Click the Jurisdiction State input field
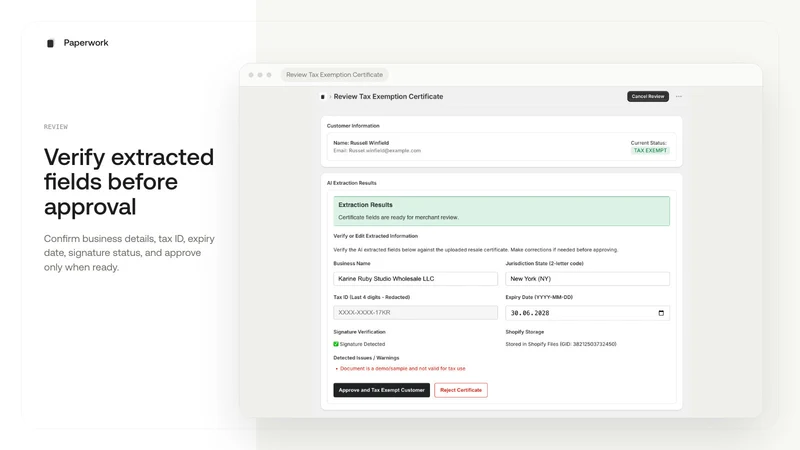 tap(587, 279)
